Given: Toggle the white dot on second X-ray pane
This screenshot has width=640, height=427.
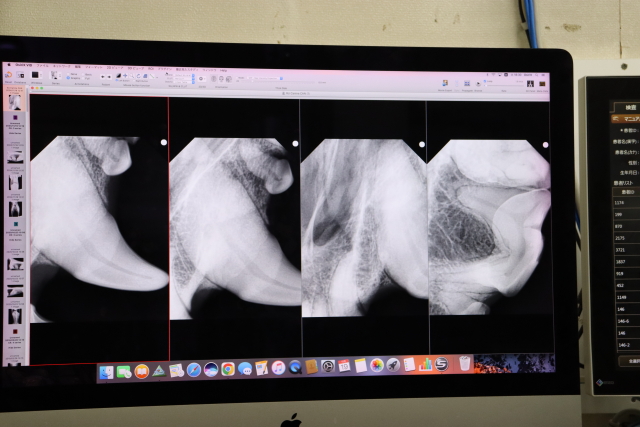Looking at the screenshot, I should click(295, 143).
